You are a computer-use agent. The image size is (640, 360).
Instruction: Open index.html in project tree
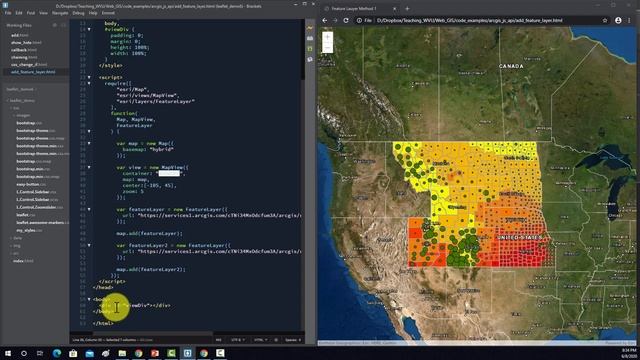click(x=23, y=261)
